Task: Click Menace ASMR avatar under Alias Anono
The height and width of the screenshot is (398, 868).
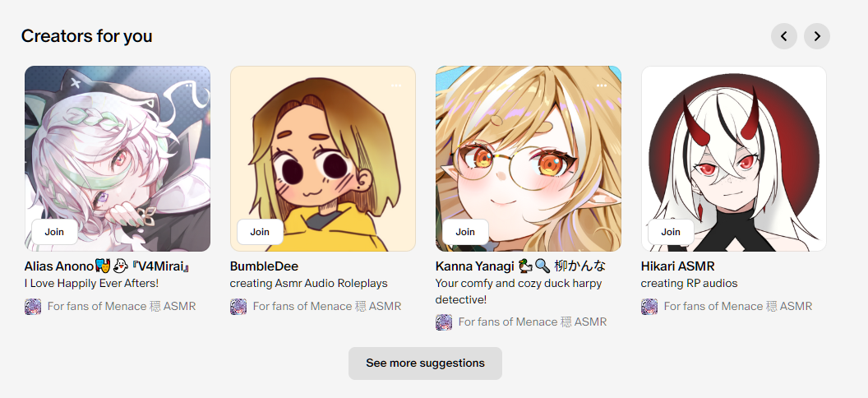Action: pyautogui.click(x=33, y=307)
